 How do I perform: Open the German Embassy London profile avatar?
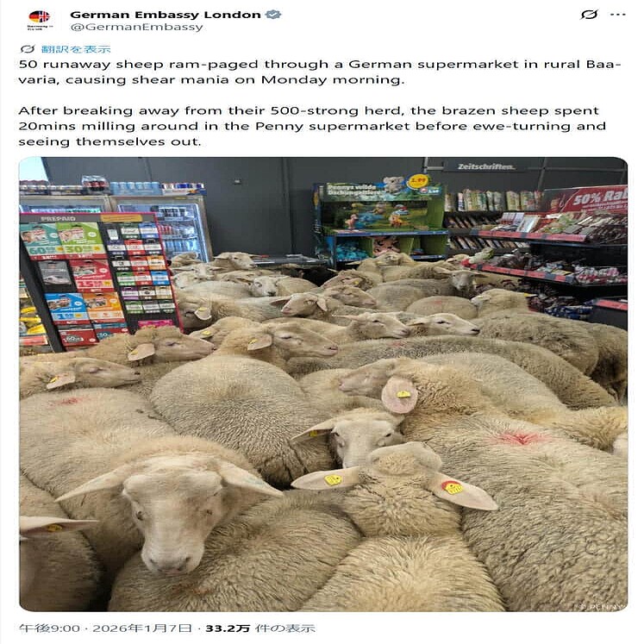pos(40,20)
